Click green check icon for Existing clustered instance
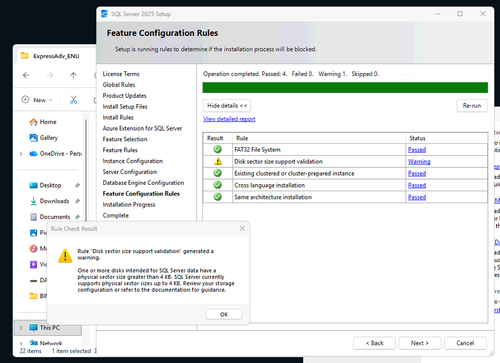500x363 pixels. click(x=218, y=173)
